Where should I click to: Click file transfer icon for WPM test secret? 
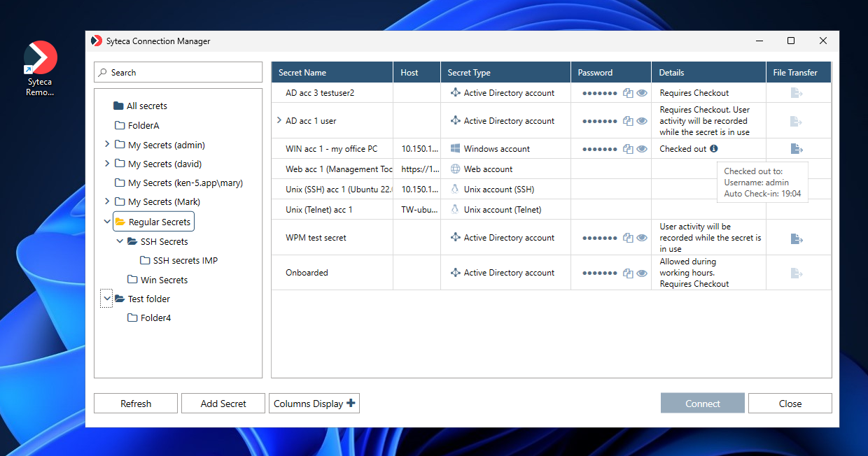(x=797, y=238)
